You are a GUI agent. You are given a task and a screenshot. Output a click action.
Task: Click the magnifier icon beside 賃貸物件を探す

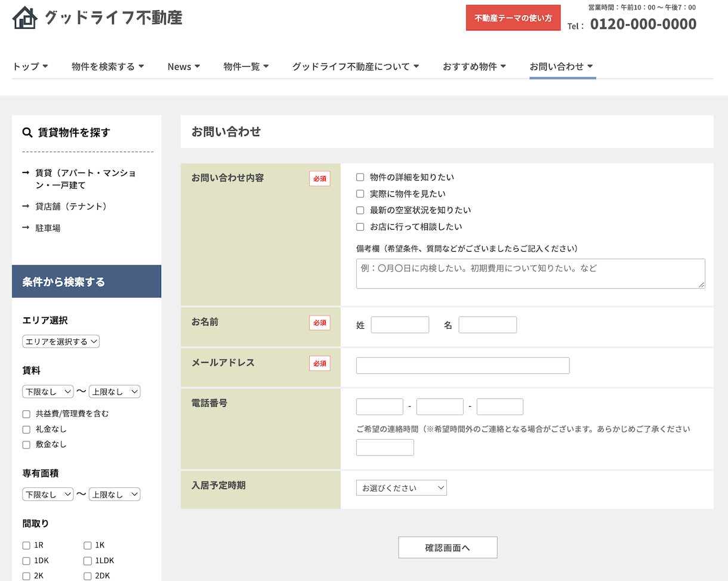[x=27, y=132]
